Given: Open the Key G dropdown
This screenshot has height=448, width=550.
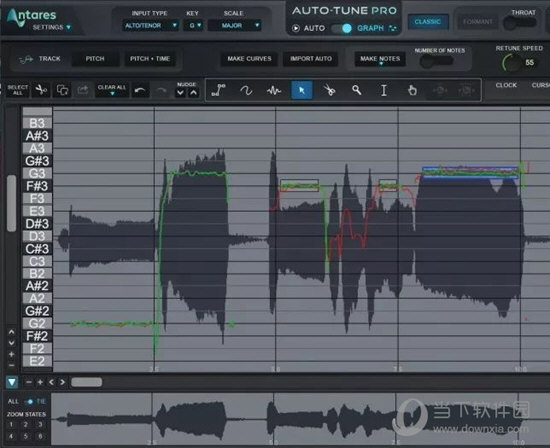Looking at the screenshot, I should point(194,26).
